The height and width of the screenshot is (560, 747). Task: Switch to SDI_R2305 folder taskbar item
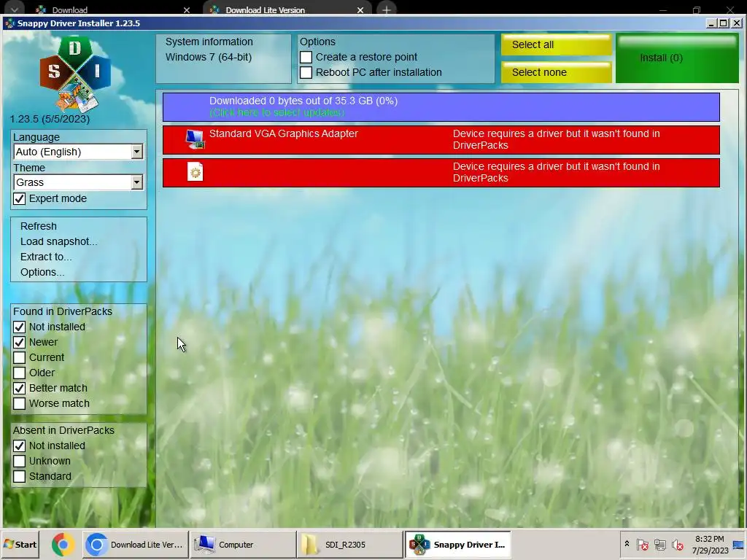(x=349, y=544)
